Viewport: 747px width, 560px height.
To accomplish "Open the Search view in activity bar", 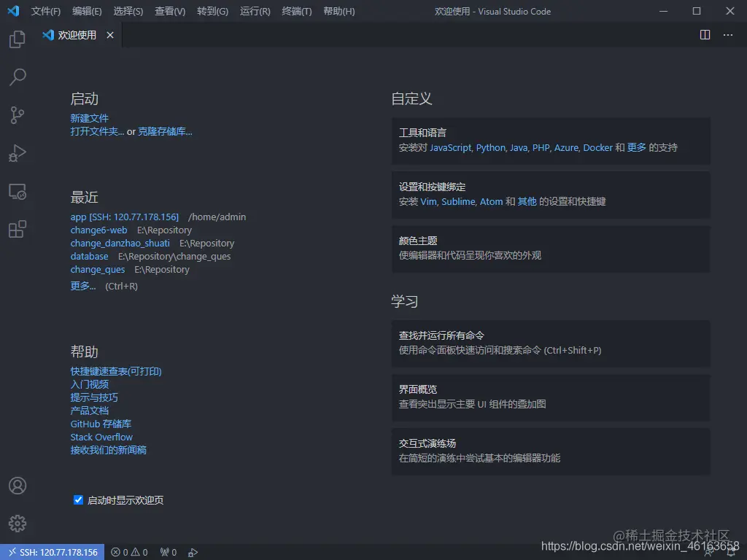I will pyautogui.click(x=18, y=77).
